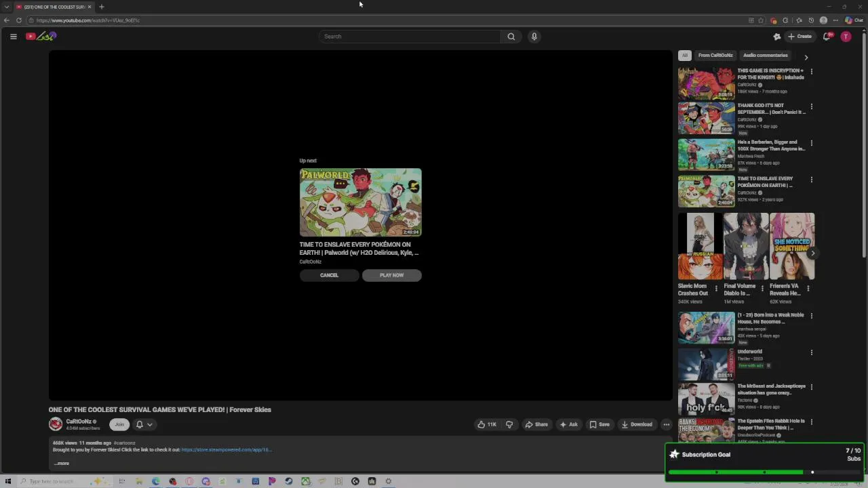Open browser tab list dropdown
The height and width of the screenshot is (488, 868).
7,7
